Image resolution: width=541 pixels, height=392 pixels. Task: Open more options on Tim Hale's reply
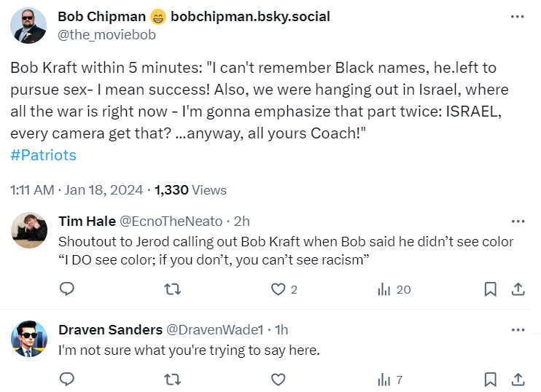(518, 221)
